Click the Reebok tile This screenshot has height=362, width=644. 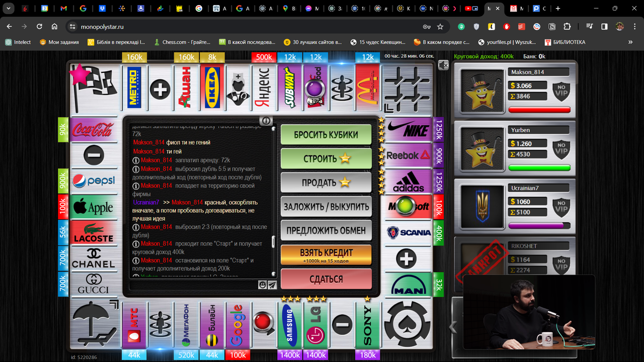[408, 155]
